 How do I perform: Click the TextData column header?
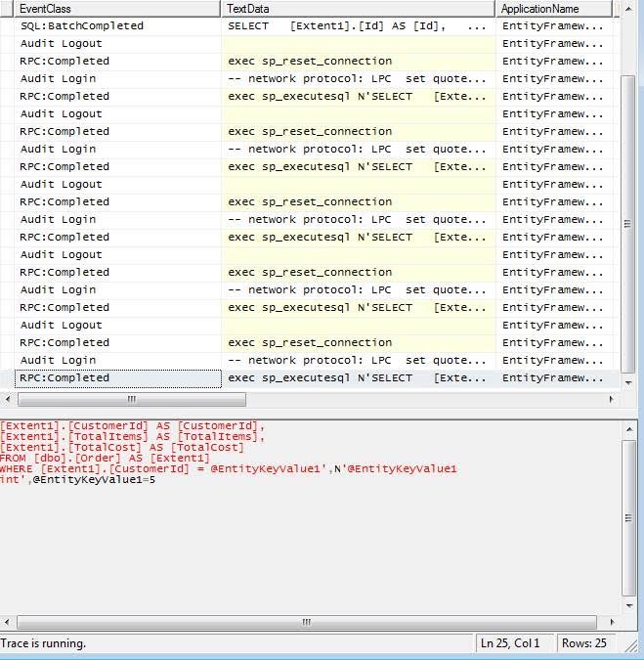click(x=358, y=9)
